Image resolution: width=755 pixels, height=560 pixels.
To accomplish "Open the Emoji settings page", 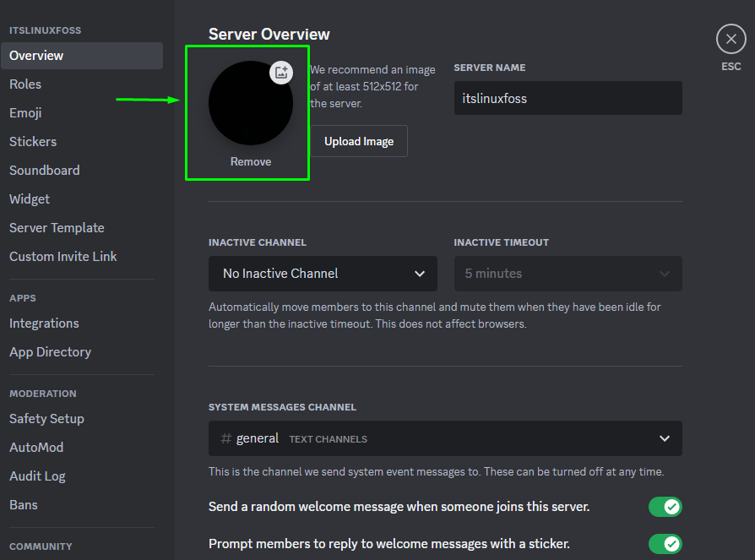I will (x=82, y=112).
